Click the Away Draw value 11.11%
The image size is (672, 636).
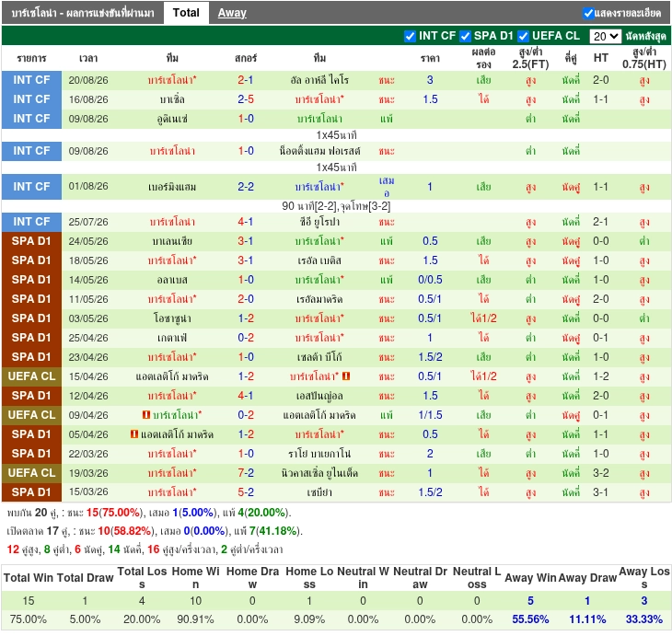[x=587, y=619]
